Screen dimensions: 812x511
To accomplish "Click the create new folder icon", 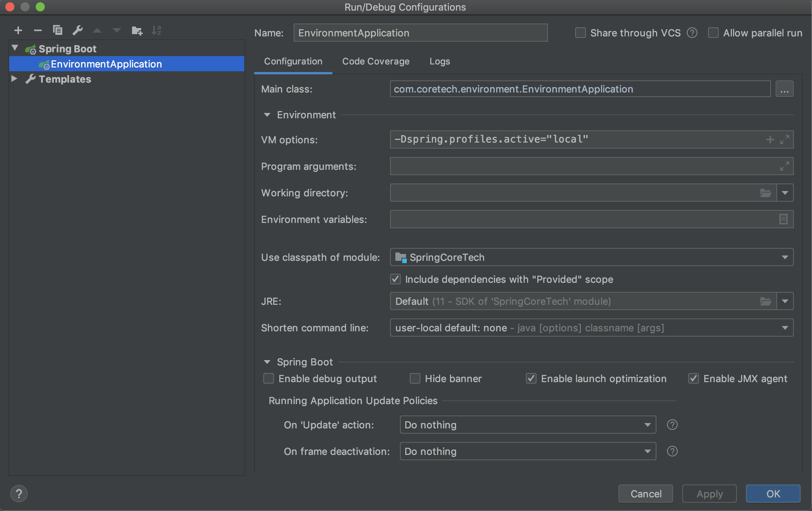I will (137, 30).
